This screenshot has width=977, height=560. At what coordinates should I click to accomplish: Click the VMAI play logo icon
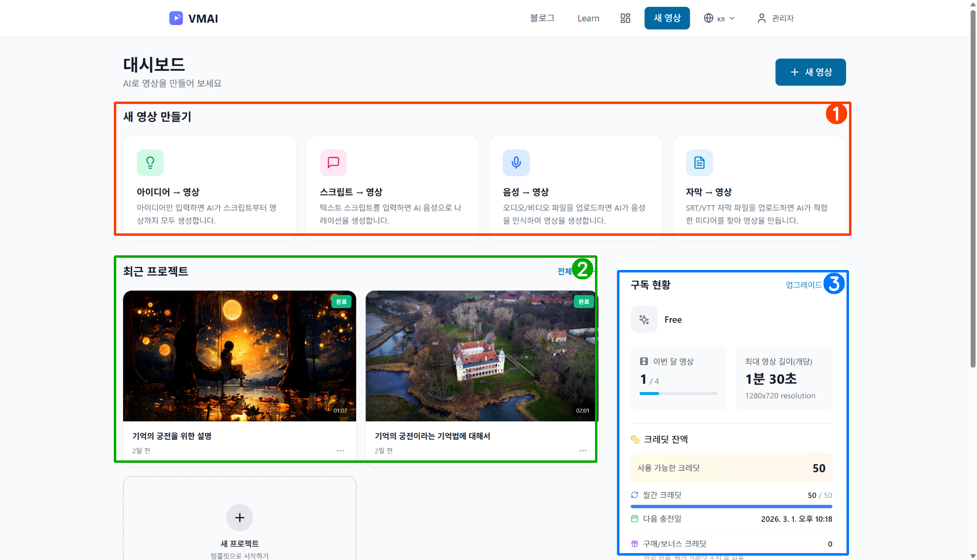pos(176,18)
